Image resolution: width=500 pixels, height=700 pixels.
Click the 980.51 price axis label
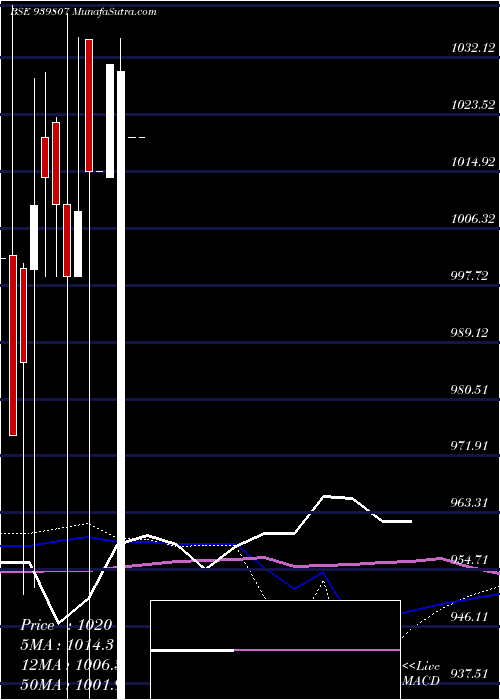(469, 390)
